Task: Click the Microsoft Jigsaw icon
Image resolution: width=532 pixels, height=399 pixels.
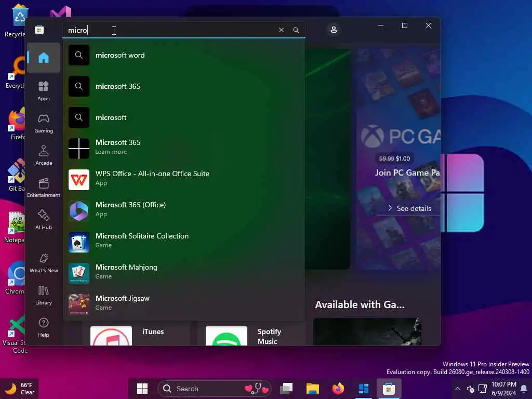Action: (x=79, y=304)
